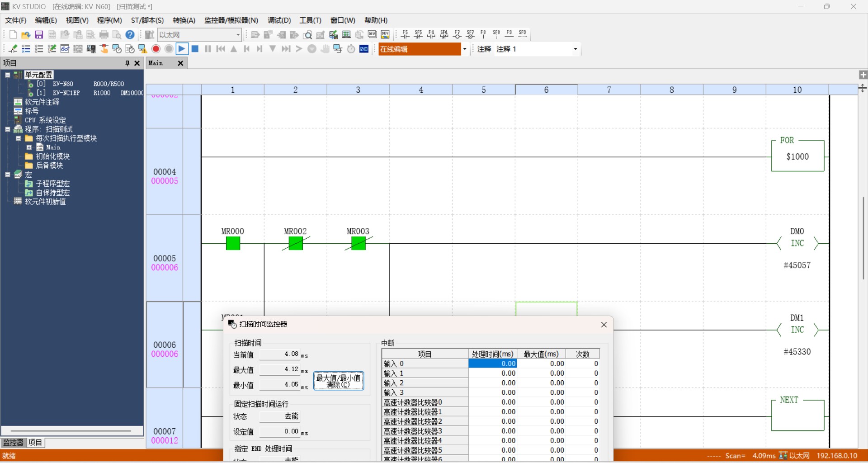Insert F9 horizontal line

[509, 34]
